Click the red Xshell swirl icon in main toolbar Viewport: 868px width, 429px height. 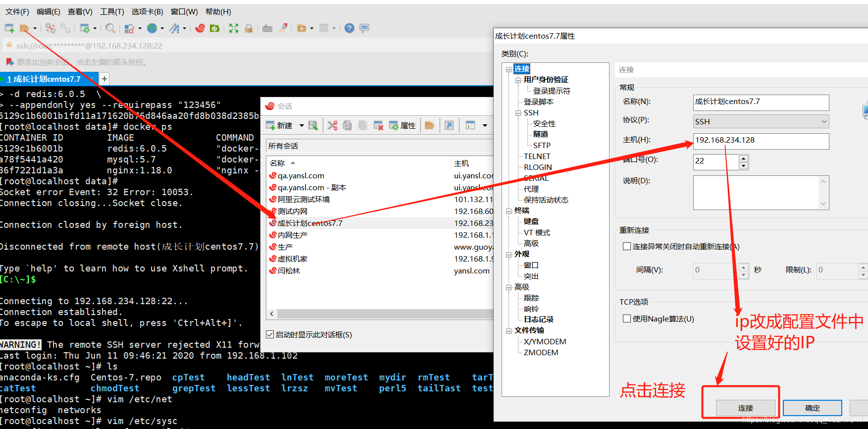[200, 28]
